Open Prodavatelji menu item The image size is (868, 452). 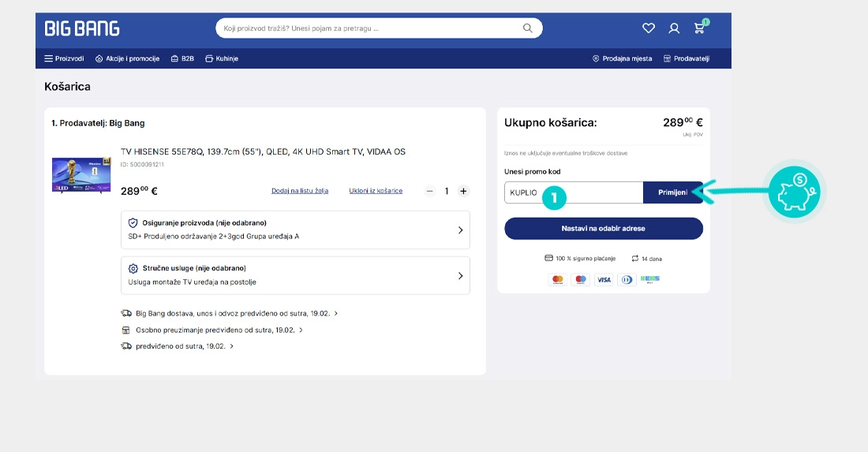(x=687, y=58)
